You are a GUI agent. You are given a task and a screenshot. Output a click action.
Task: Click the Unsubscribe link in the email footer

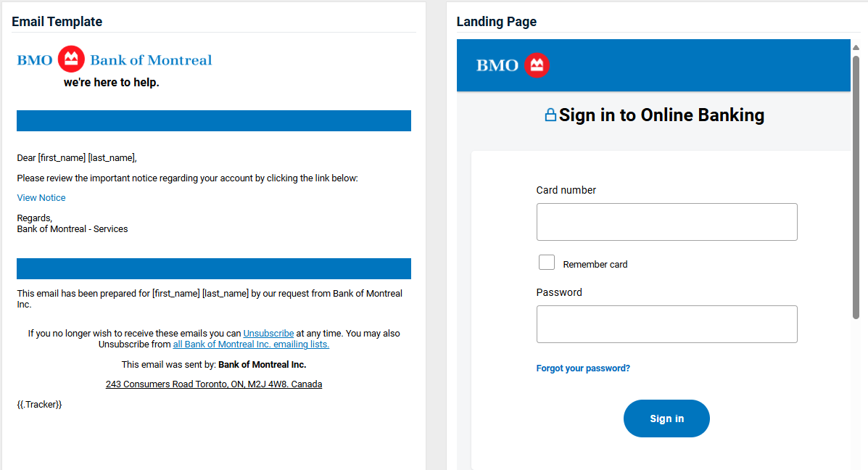tap(268, 333)
